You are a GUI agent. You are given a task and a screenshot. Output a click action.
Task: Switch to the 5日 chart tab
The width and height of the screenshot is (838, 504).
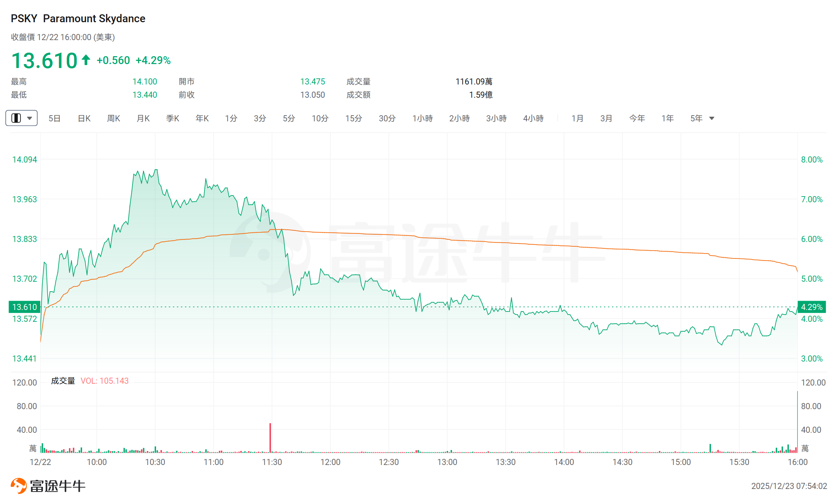pos(54,118)
